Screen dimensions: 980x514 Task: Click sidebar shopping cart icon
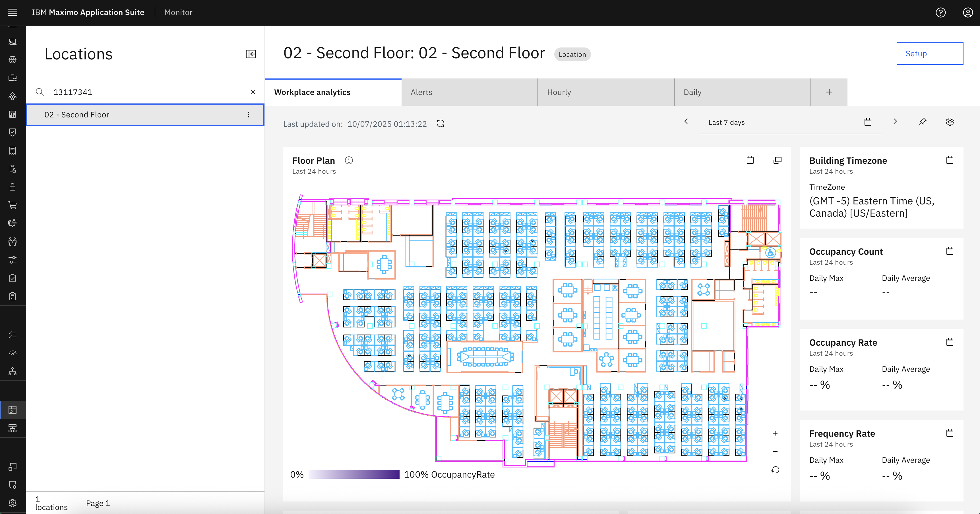(13, 205)
